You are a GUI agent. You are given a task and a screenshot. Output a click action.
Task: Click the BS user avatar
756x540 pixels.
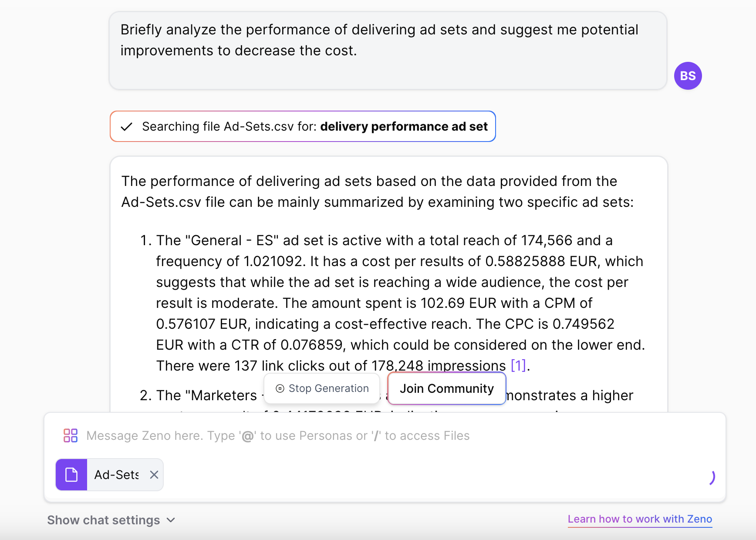pos(688,76)
